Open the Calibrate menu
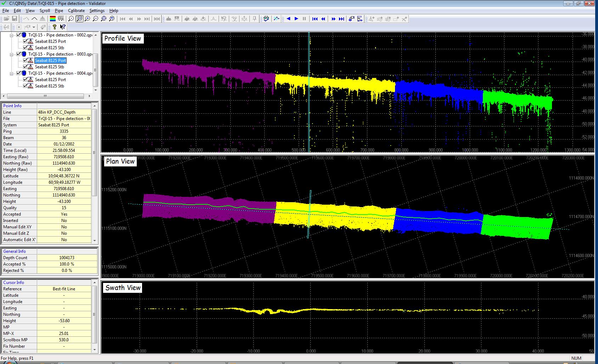This screenshot has height=364, width=598. coord(76,11)
